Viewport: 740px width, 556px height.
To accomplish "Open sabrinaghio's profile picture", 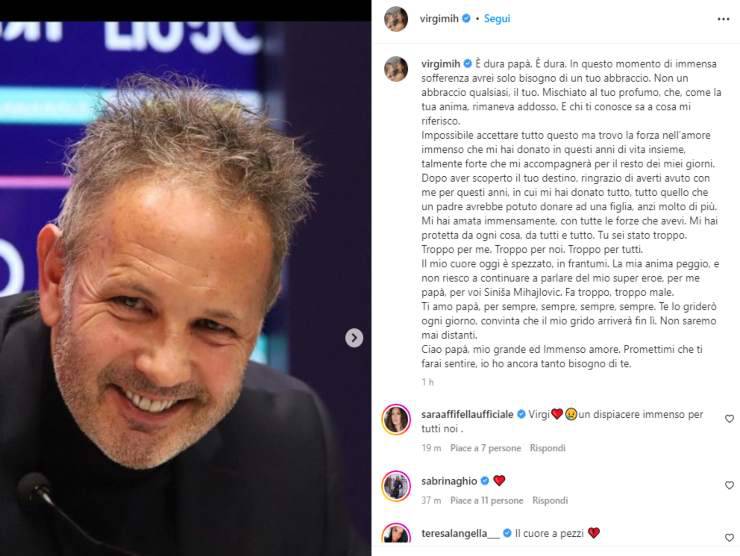I will click(396, 485).
